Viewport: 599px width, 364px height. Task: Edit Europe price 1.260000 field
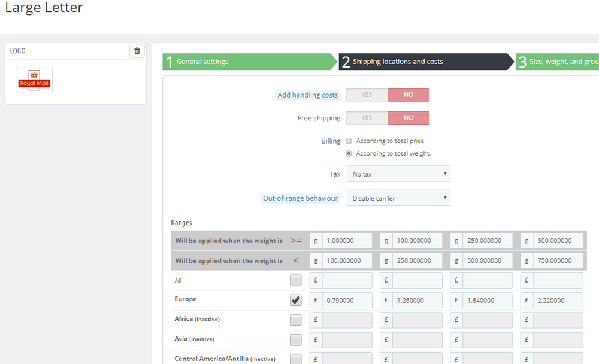(417, 300)
